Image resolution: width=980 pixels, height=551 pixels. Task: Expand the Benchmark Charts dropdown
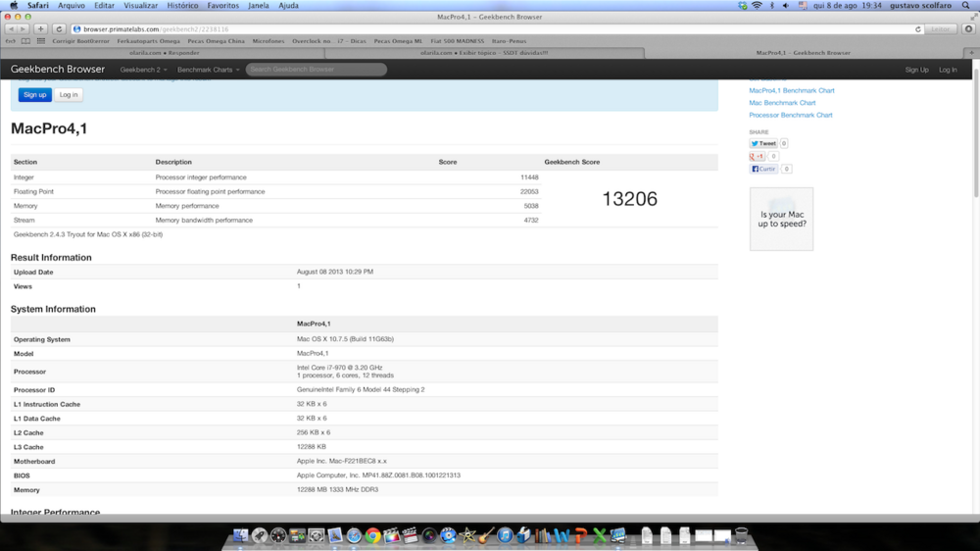pyautogui.click(x=208, y=70)
